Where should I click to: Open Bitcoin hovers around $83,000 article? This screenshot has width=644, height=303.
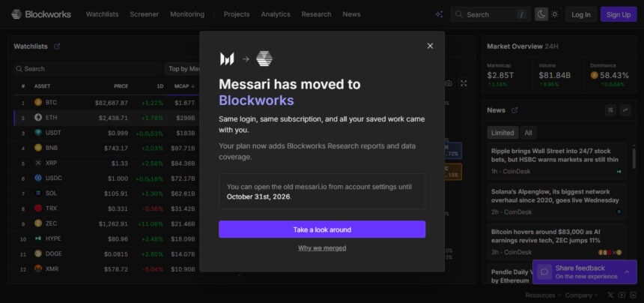click(556, 241)
